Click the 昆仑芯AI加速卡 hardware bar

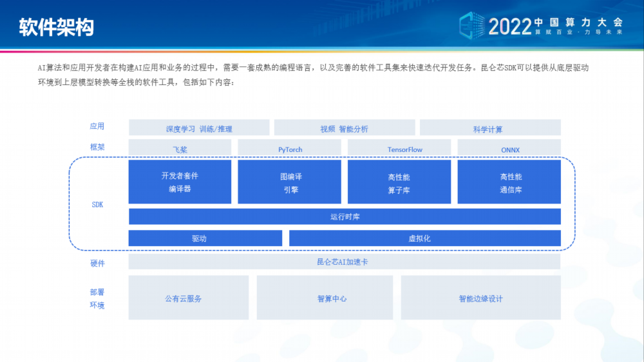[345, 262]
